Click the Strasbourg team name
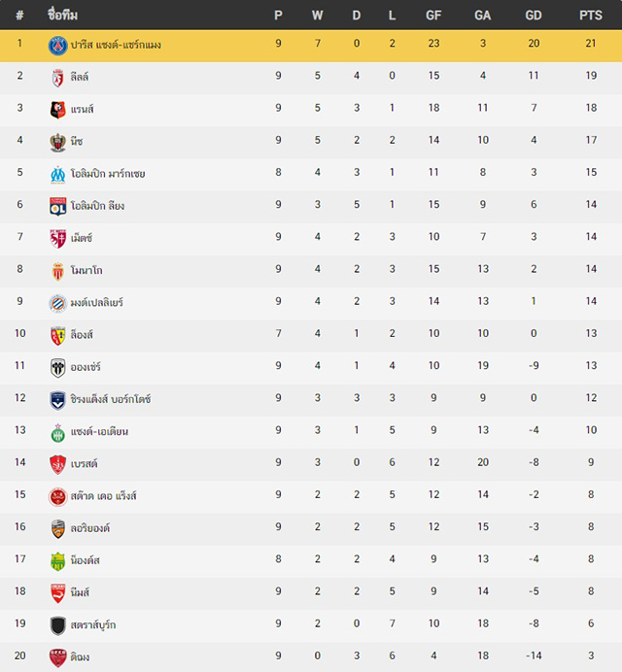Viewport: 622px width, 672px height. [93, 624]
